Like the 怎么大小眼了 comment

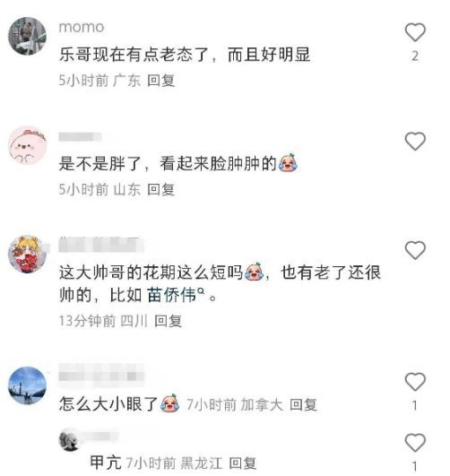415,381
